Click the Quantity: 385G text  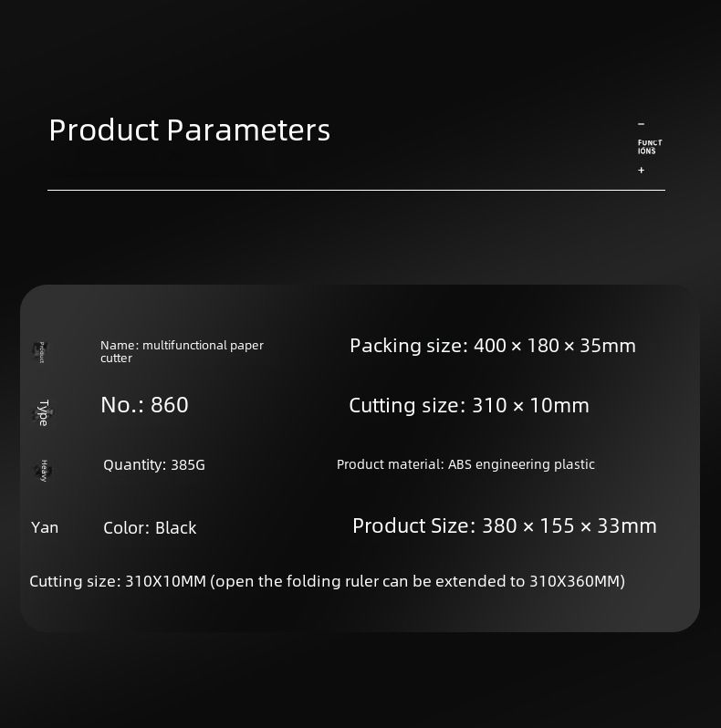click(x=153, y=465)
